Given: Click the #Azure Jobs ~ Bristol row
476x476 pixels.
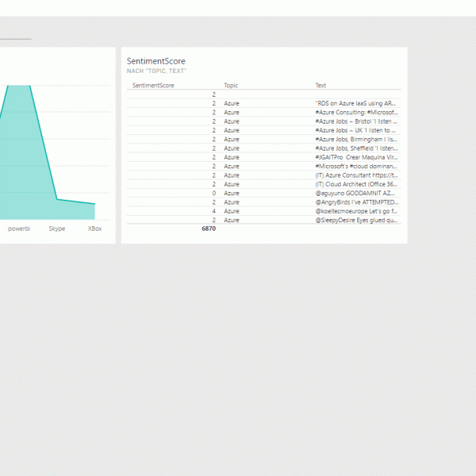Looking at the screenshot, I should (355, 121).
